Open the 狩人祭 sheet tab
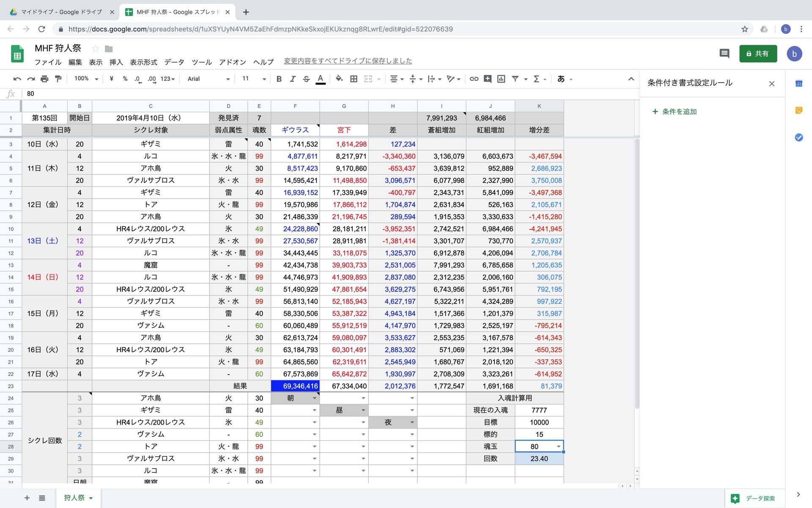The height and width of the screenshot is (508, 812). 78,498
